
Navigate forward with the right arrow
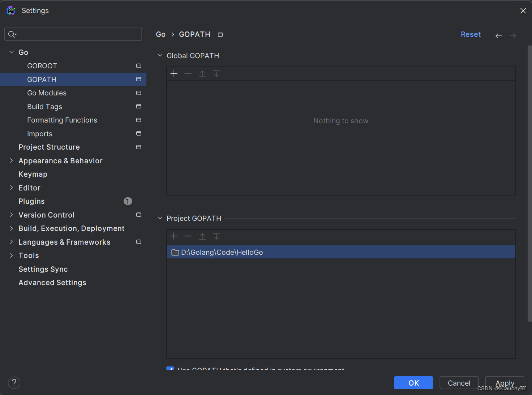(x=513, y=35)
